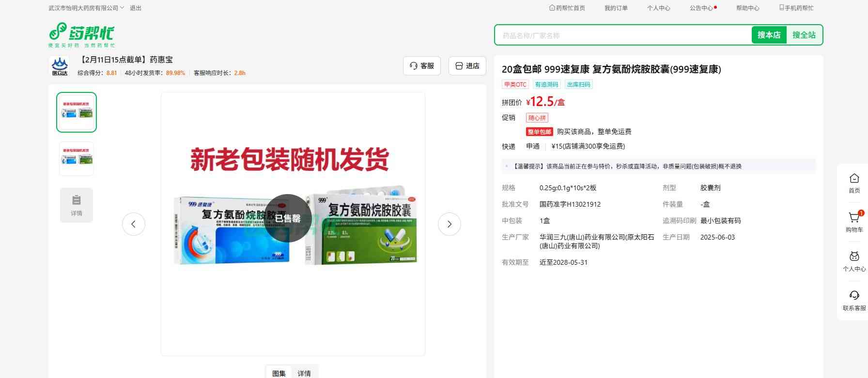Switch to the 详情 tab below image
868x378 pixels.
point(304,373)
